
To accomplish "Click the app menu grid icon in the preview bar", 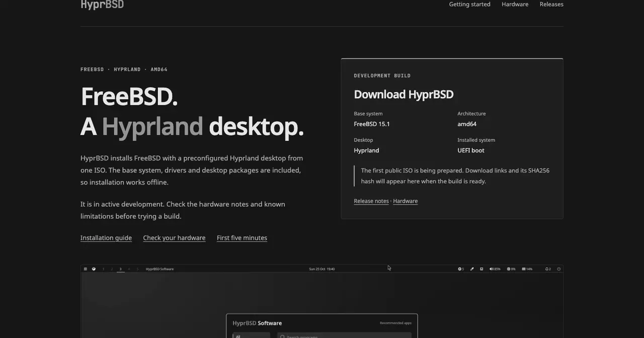I will click(x=86, y=269).
